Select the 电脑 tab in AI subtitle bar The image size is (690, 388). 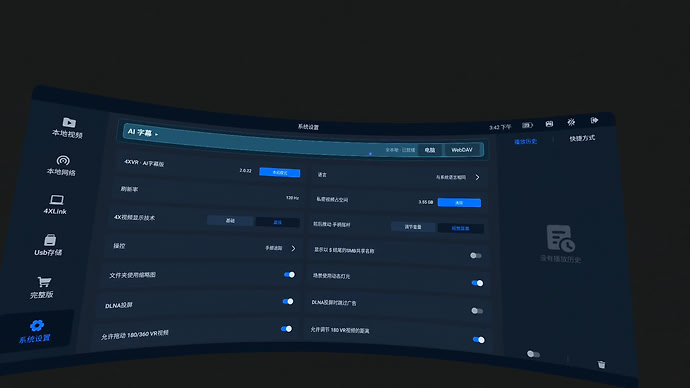(430, 150)
